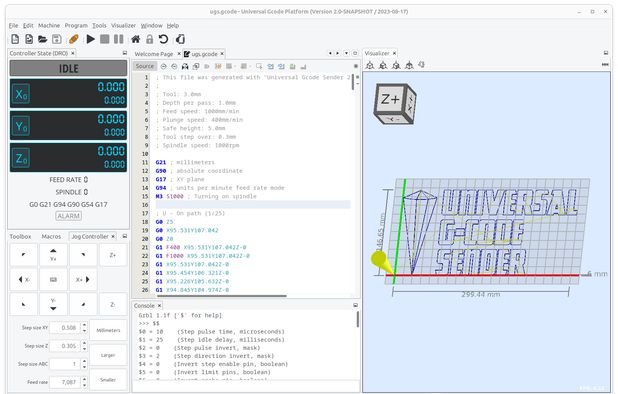Image resolution: width=618 pixels, height=394 pixels.
Task: Click G21 on editor line 11
Action: click(x=160, y=162)
